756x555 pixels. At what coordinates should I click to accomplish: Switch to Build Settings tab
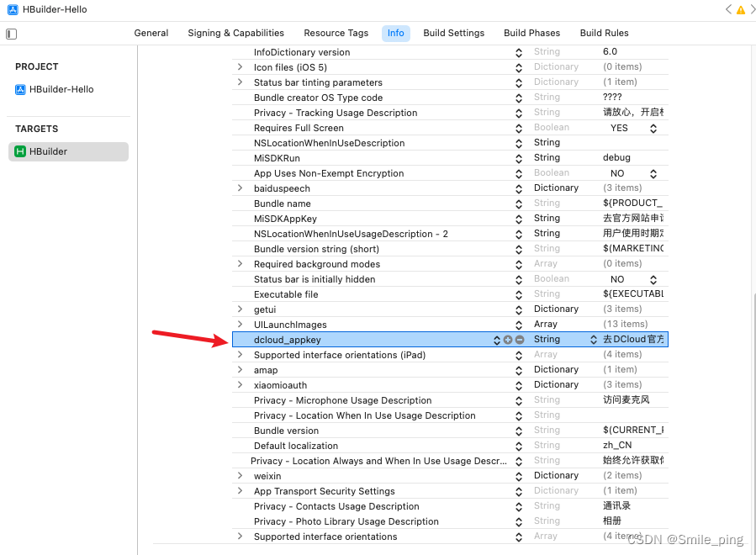pyautogui.click(x=454, y=33)
